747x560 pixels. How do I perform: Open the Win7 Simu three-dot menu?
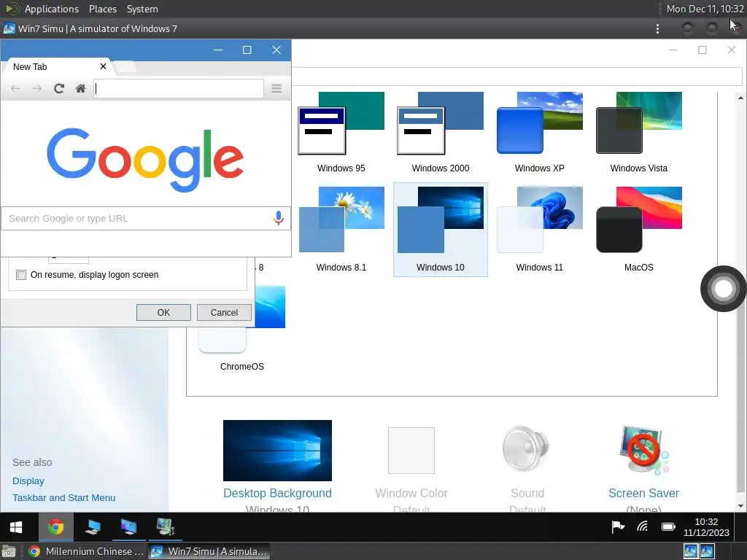(x=657, y=28)
